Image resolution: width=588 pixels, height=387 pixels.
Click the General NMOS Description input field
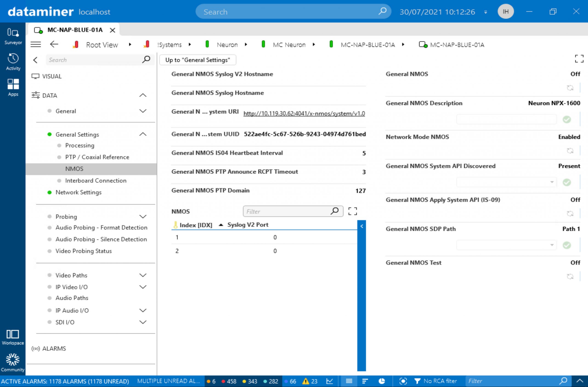tap(506, 119)
